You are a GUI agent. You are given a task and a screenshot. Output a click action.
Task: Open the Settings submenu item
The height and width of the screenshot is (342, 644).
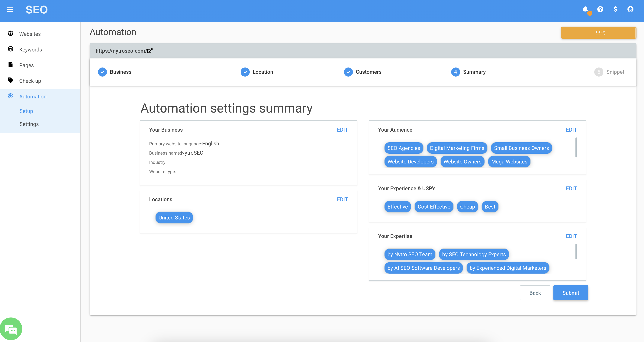click(29, 124)
